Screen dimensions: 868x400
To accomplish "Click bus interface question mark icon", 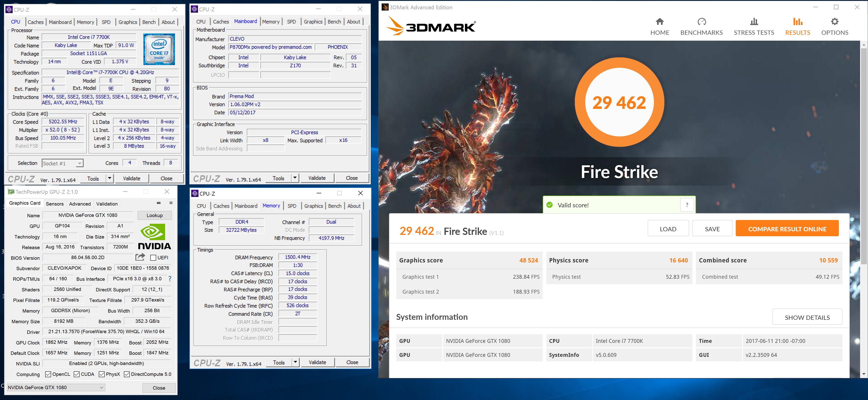I will (x=170, y=279).
